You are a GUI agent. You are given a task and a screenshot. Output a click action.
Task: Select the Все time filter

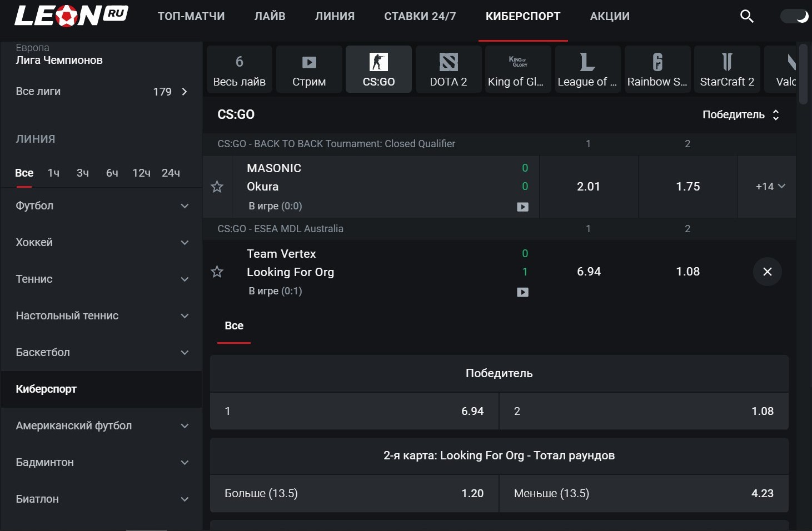pos(24,173)
